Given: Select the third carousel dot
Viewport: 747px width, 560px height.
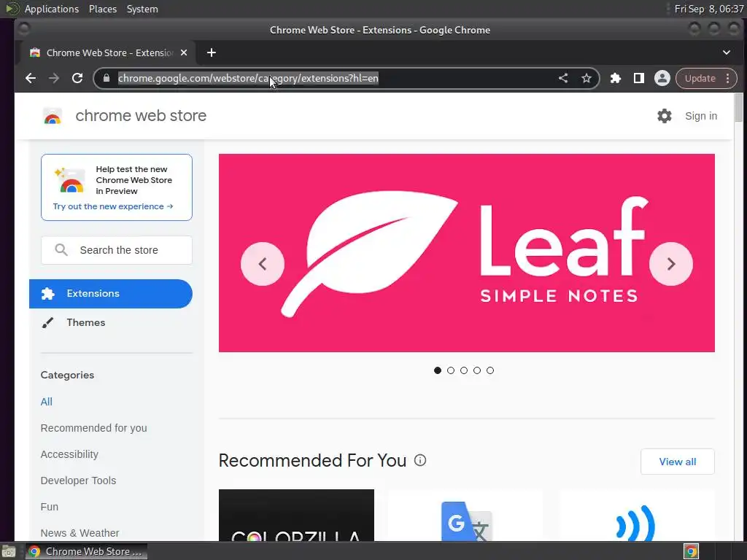Looking at the screenshot, I should coord(464,370).
